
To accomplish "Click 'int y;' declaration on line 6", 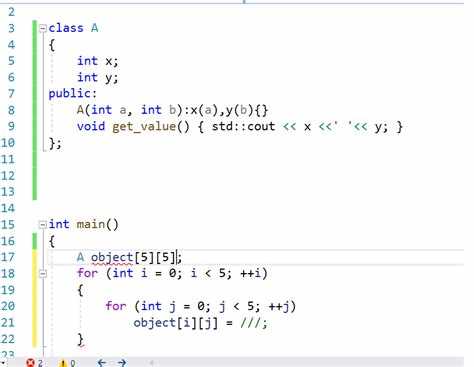I will [x=97, y=78].
